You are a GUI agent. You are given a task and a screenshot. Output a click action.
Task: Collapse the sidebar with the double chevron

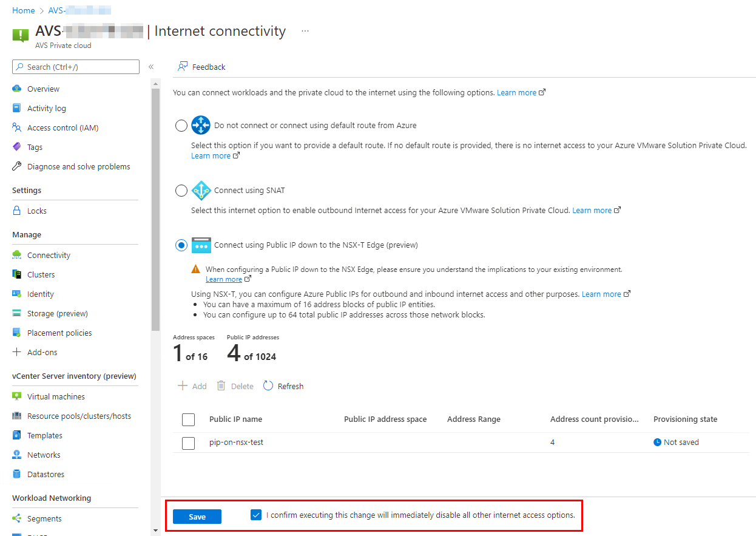tap(151, 67)
